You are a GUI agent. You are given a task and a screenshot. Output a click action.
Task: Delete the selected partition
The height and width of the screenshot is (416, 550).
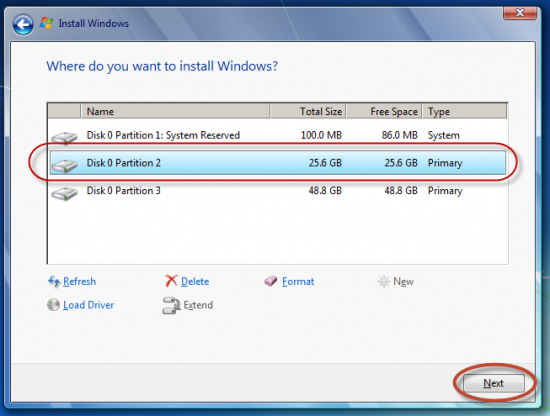(195, 281)
